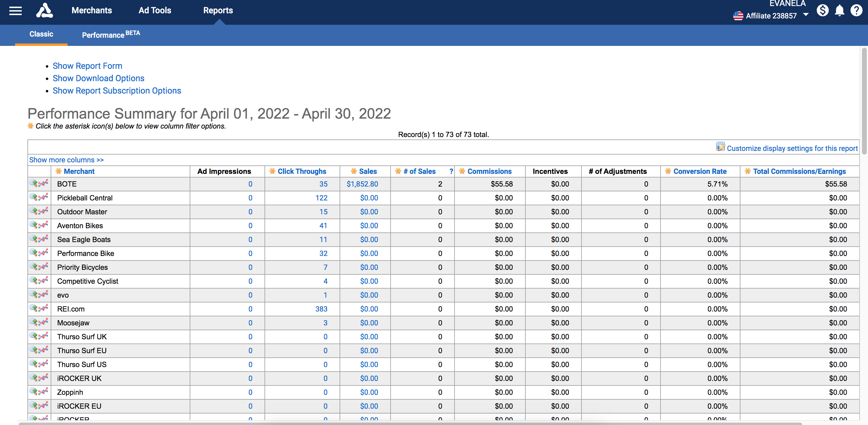The height and width of the screenshot is (425, 868).
Task: Click the customize display settings notepad icon
Action: click(x=721, y=147)
